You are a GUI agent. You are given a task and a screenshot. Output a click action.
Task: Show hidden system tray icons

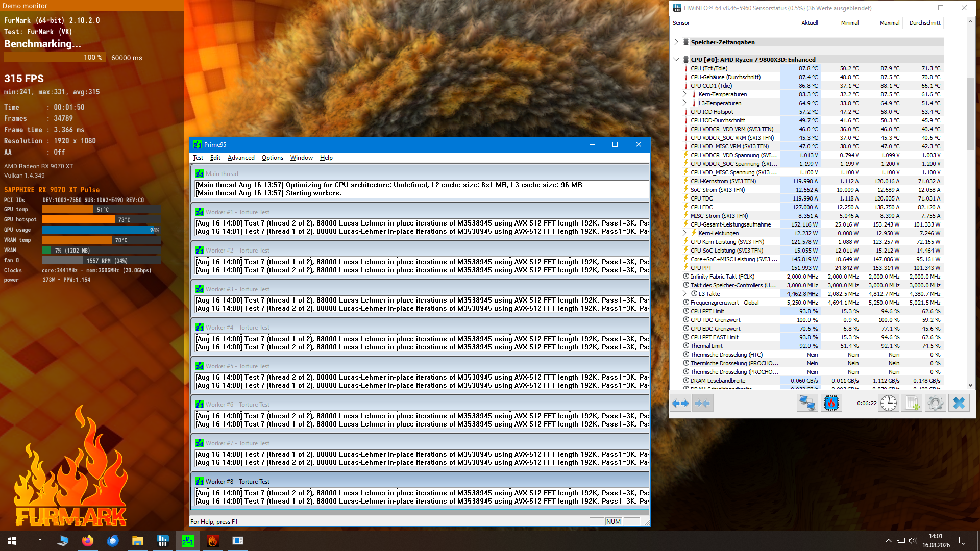889,541
